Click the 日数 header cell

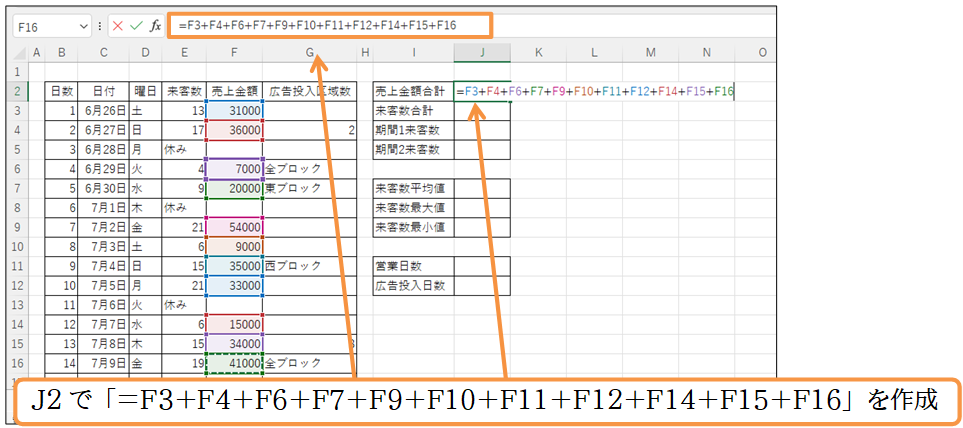[61, 91]
